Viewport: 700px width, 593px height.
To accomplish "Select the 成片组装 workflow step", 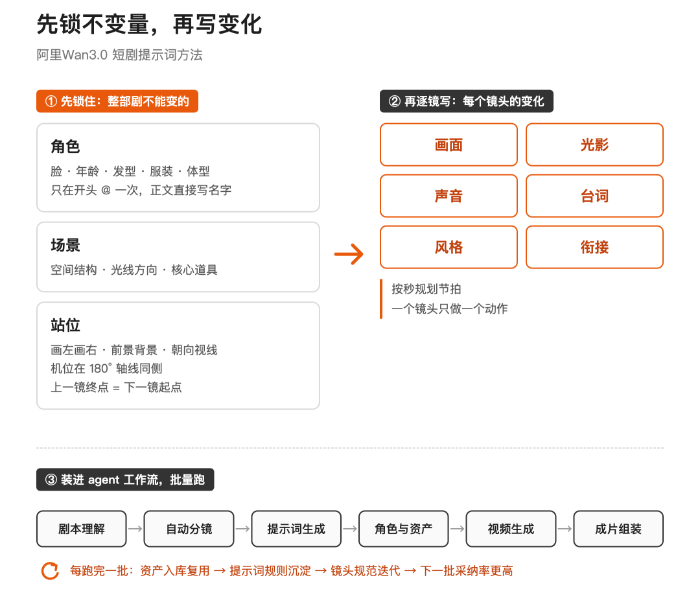I will coord(618,529).
